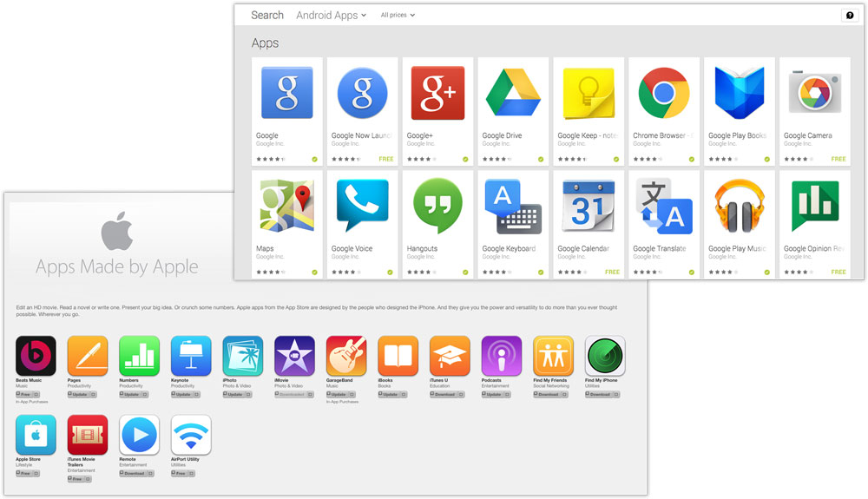This screenshot has width=868, height=499.
Task: Click the Download button under Find My iPhone
Action: [x=602, y=395]
